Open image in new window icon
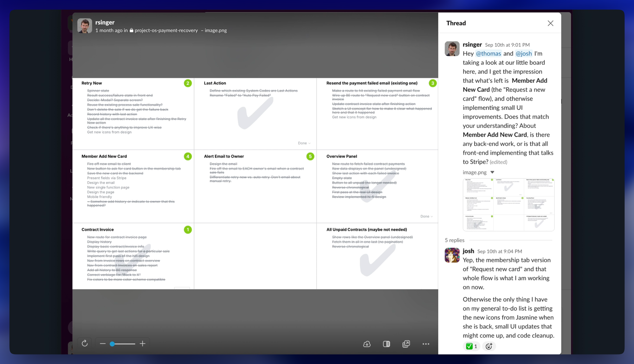Viewport: 634px width, 364px height. tap(406, 344)
